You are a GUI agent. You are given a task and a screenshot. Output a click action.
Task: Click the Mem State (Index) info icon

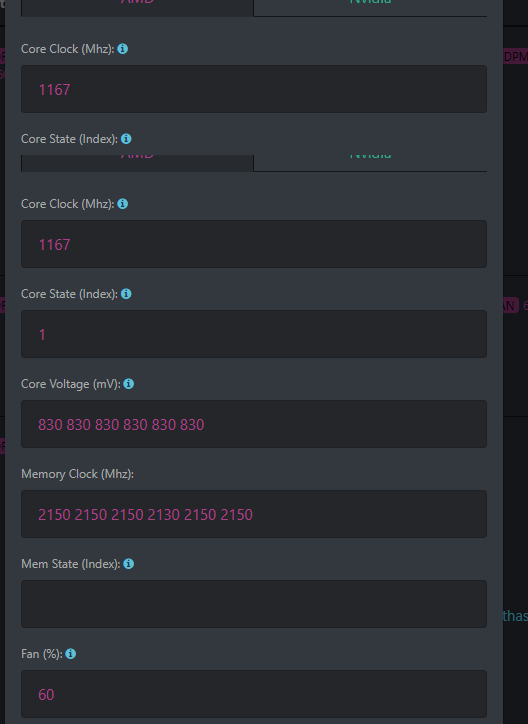[x=129, y=564]
